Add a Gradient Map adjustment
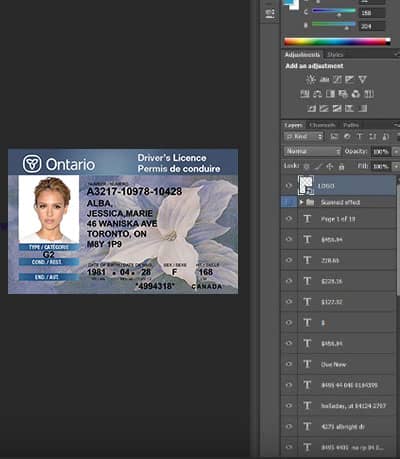The height and width of the screenshot is (459, 400). pos(362,108)
